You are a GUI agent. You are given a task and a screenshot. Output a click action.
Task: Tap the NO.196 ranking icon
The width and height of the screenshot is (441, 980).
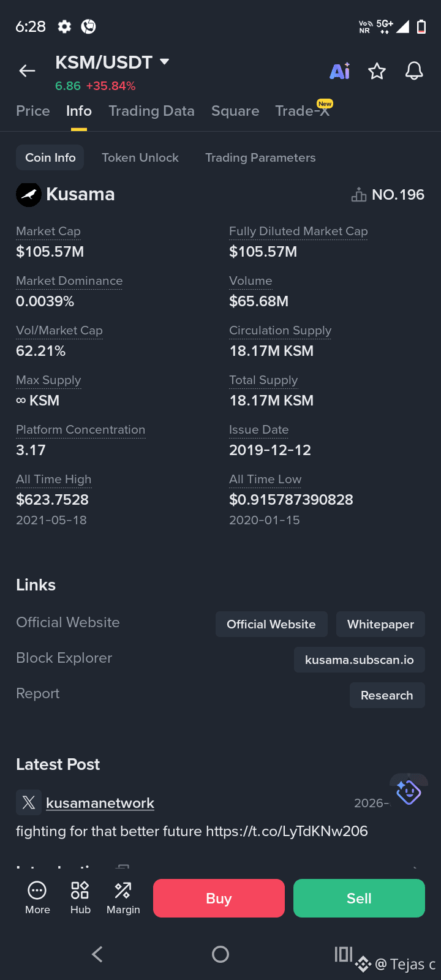[359, 195]
